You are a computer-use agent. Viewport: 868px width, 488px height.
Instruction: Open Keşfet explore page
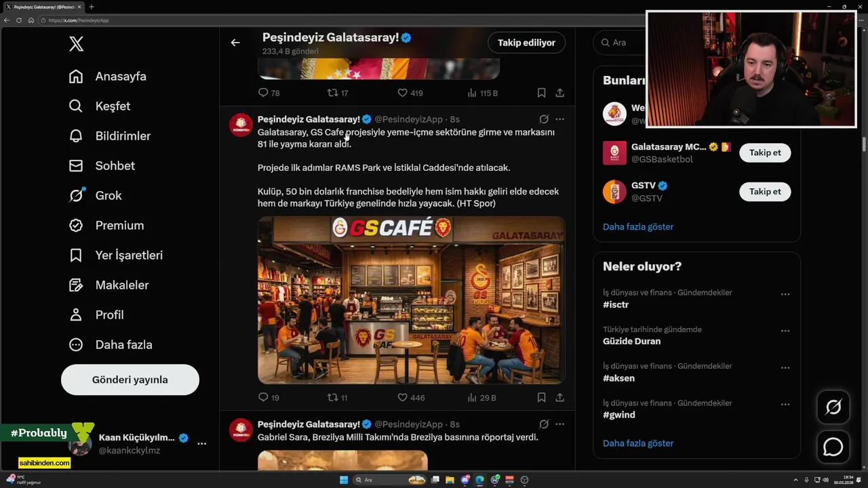coord(100,106)
